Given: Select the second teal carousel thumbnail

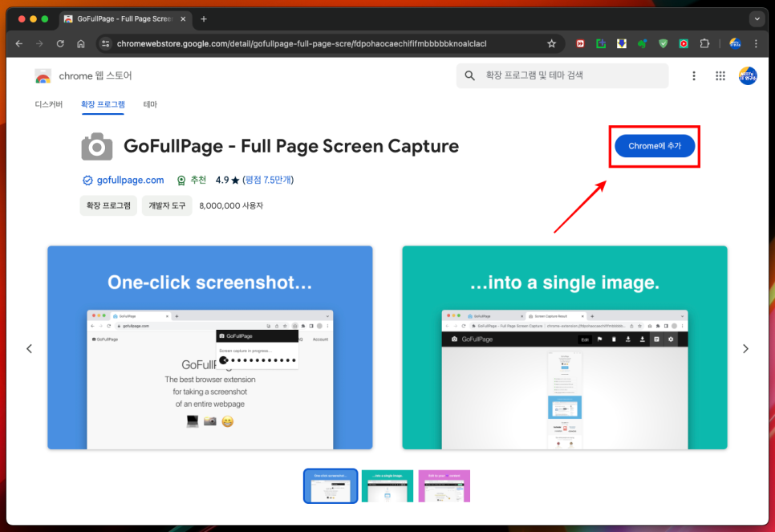Looking at the screenshot, I should (x=387, y=486).
